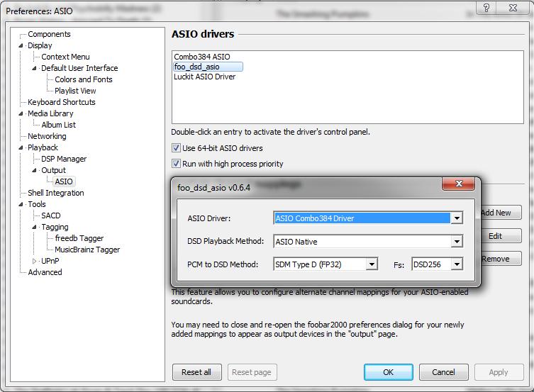This screenshot has height=392, width=534.
Task: Click the Cancel button
Action: point(443,372)
